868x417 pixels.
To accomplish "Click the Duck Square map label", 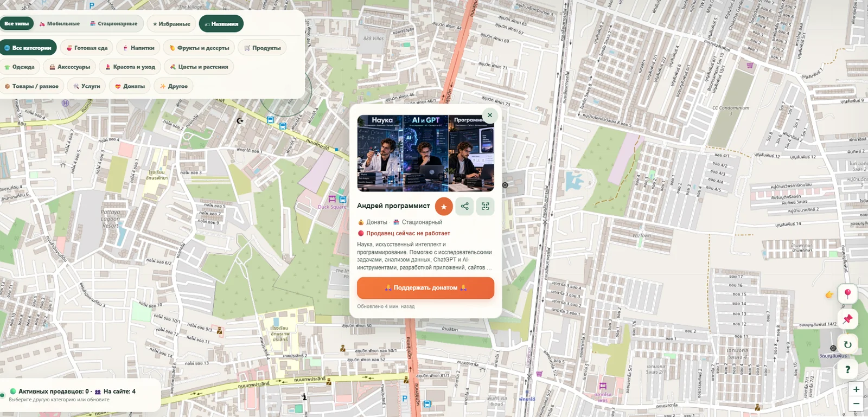I will coord(332,207).
